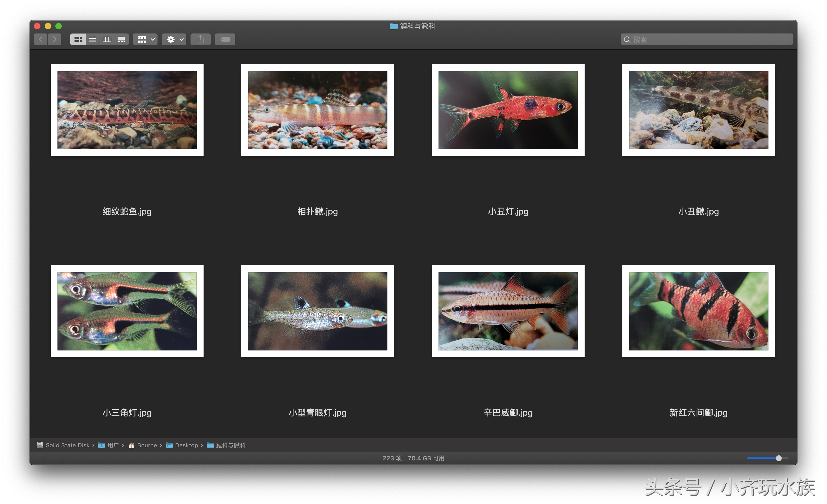Click the file name 小丑鳅.jpg

click(x=699, y=212)
